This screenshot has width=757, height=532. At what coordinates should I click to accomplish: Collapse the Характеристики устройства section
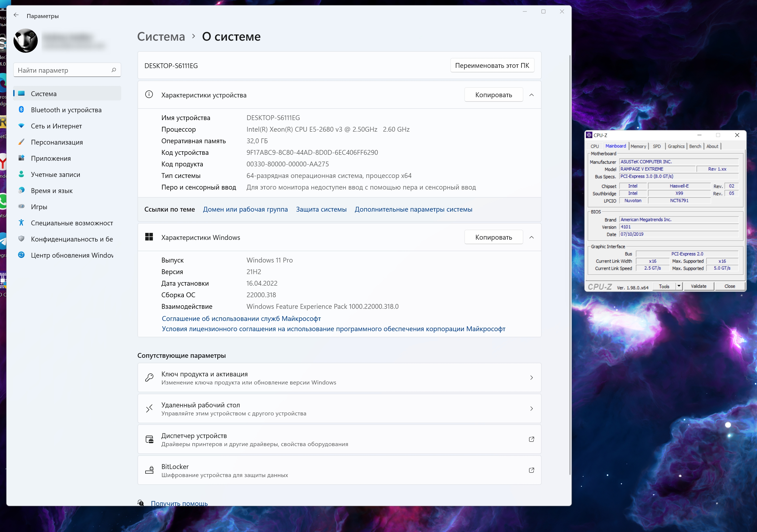531,95
